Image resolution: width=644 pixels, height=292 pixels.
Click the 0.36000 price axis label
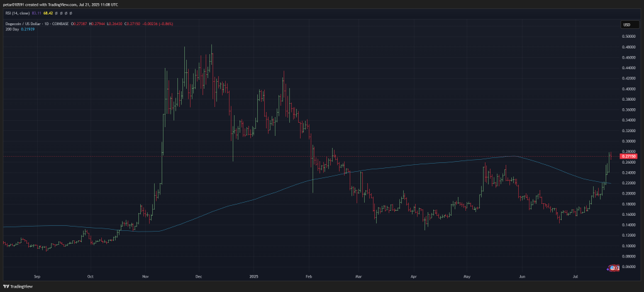[x=629, y=109]
